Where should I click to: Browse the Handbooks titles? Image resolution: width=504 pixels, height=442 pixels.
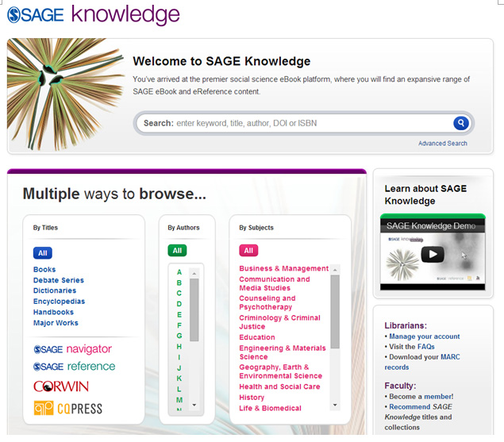click(x=53, y=312)
